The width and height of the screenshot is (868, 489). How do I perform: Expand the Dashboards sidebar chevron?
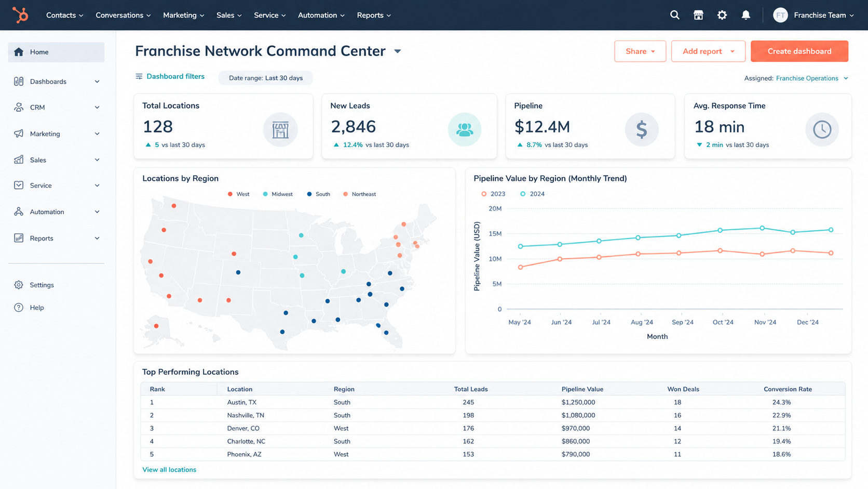pos(97,82)
